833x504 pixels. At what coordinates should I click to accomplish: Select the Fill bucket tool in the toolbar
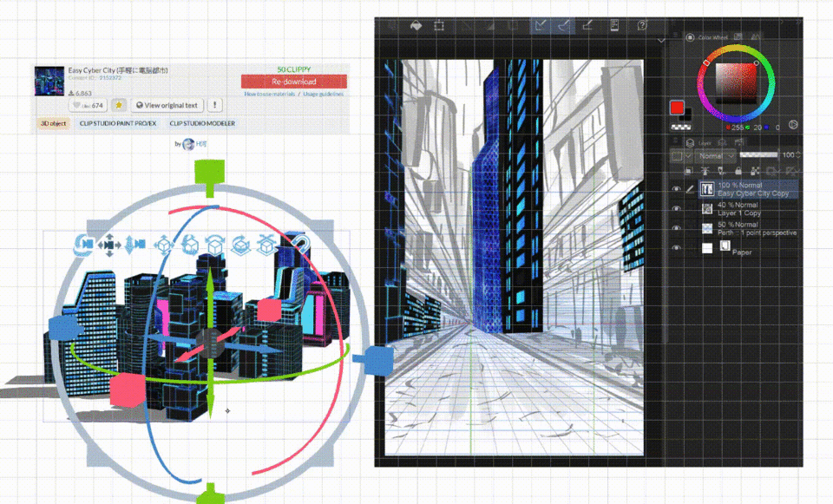pyautogui.click(x=416, y=25)
